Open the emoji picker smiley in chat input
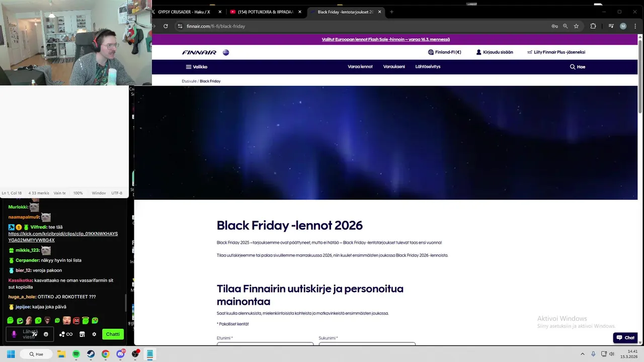The width and height of the screenshot is (644, 362). pos(46,334)
